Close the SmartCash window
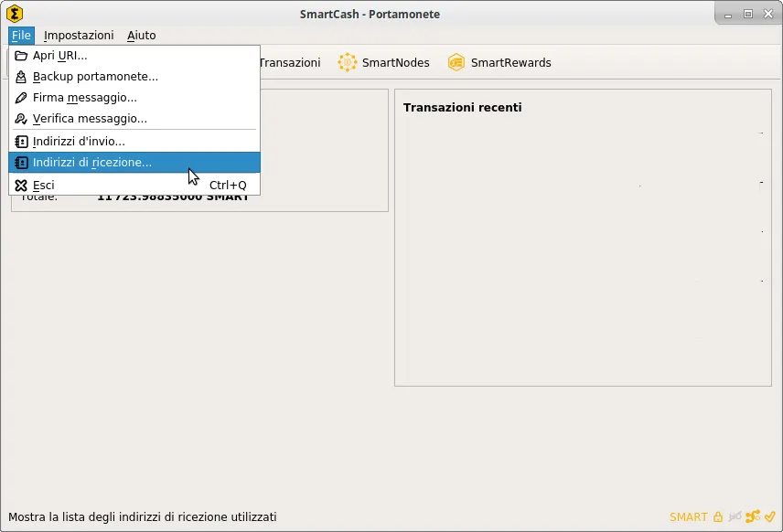 [x=768, y=14]
